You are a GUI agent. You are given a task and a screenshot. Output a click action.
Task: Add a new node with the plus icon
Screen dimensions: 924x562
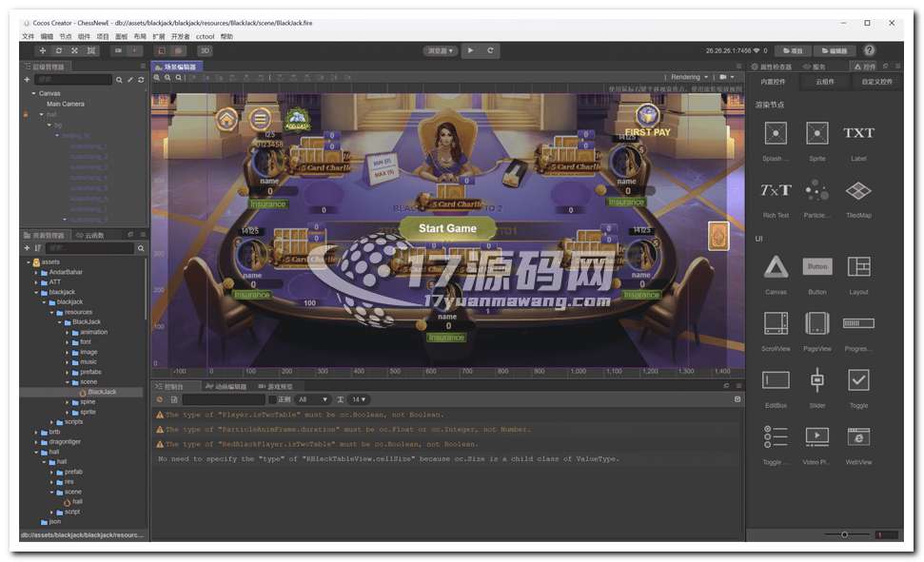click(27, 80)
